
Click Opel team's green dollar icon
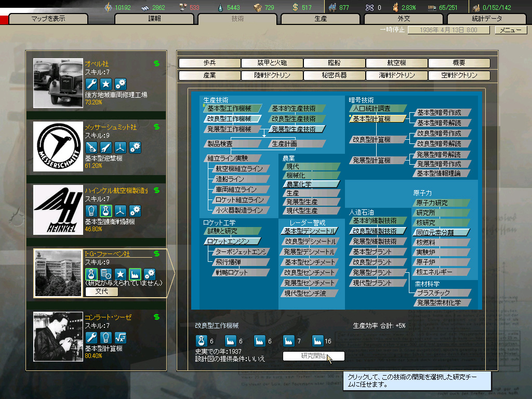tap(156, 63)
